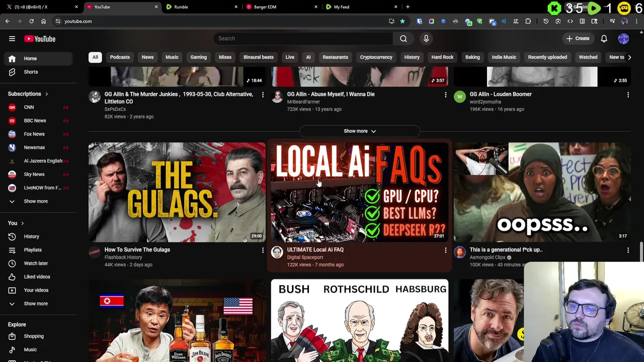Select the Recently uploaded filter chip
644x362 pixels.
click(547, 57)
